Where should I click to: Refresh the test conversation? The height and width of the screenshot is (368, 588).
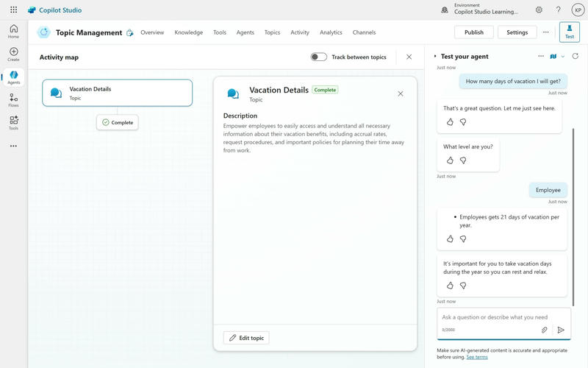coord(576,56)
